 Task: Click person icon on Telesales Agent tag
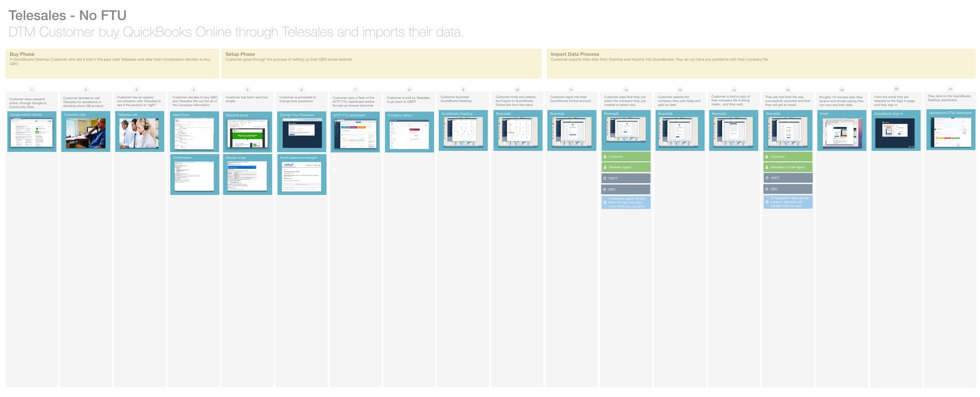pos(605,167)
